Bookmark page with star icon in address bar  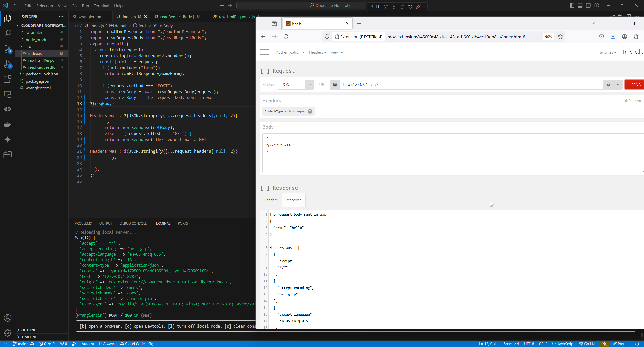point(560,37)
